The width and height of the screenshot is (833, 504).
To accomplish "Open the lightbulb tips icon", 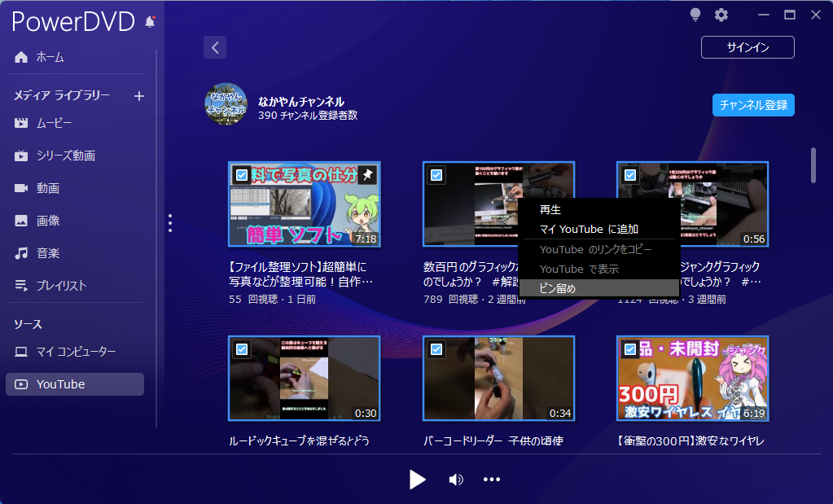I will 695,15.
